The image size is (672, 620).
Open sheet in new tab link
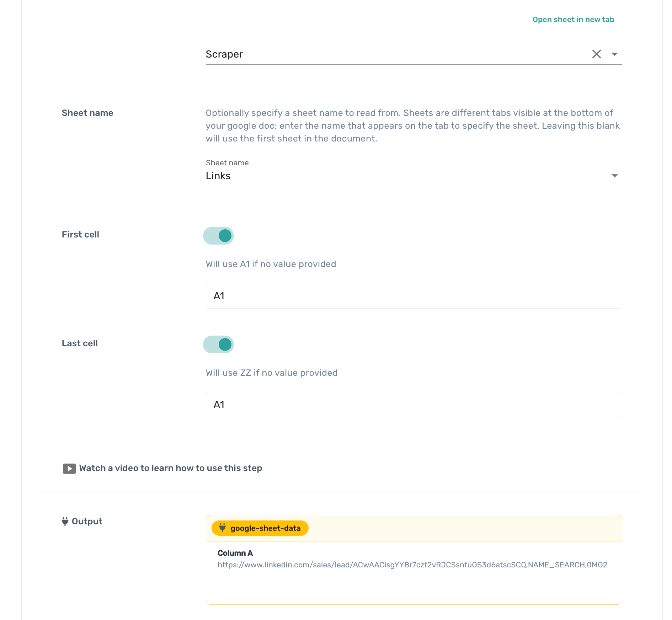pyautogui.click(x=573, y=20)
